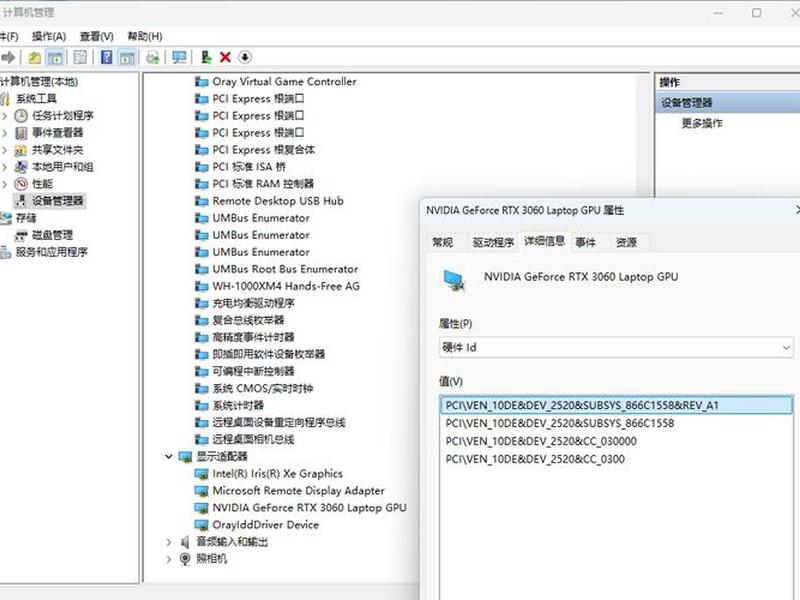Select the hardware ID ending in REV_A1

[616, 405]
